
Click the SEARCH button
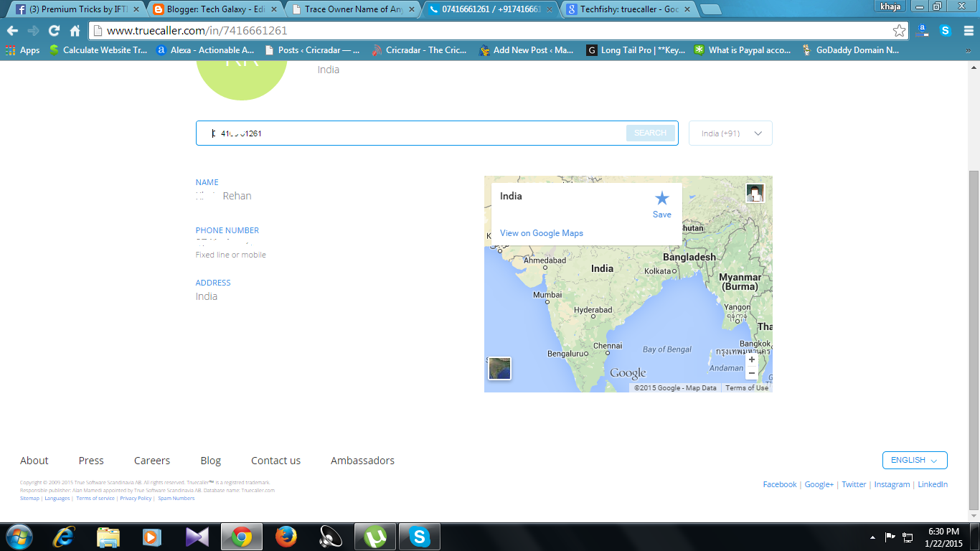651,133
